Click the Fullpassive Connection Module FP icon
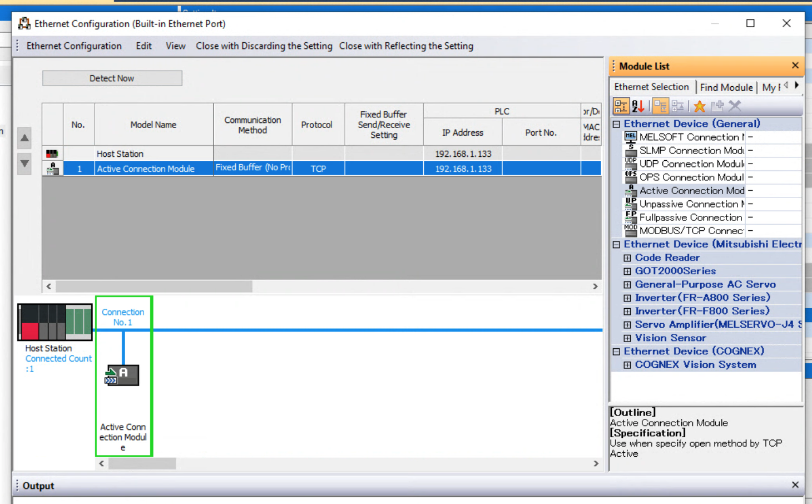Viewport: 812px width, 504px height. point(630,217)
